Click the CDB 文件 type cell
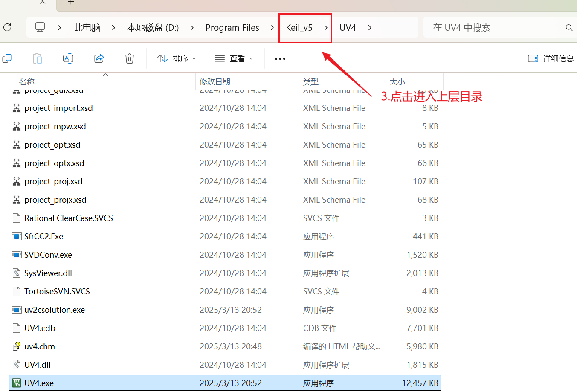The height and width of the screenshot is (392, 577). tap(320, 328)
